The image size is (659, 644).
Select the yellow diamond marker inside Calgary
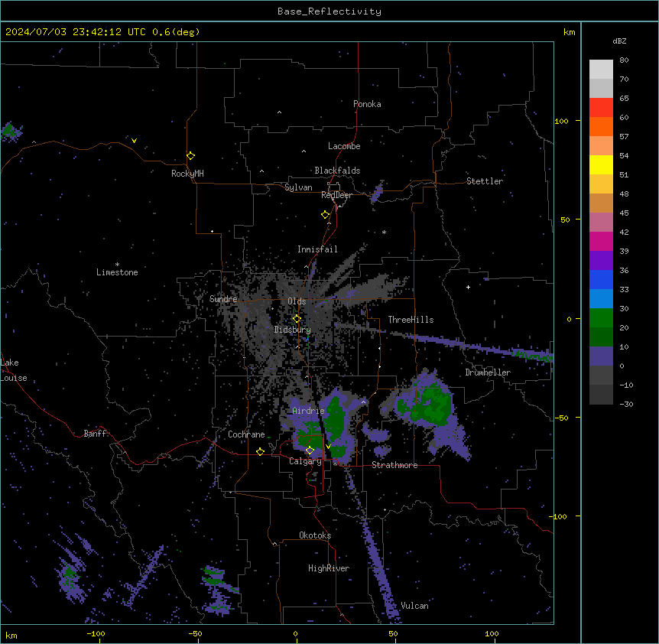click(x=310, y=450)
